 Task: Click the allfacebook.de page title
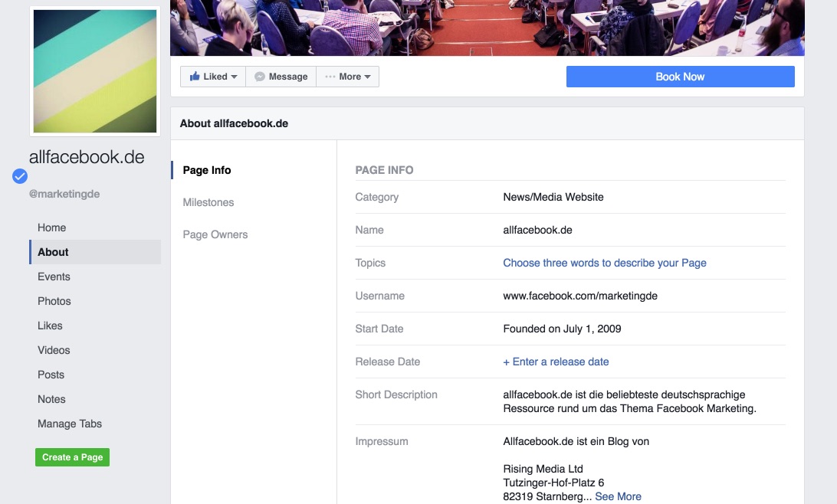[x=87, y=157]
